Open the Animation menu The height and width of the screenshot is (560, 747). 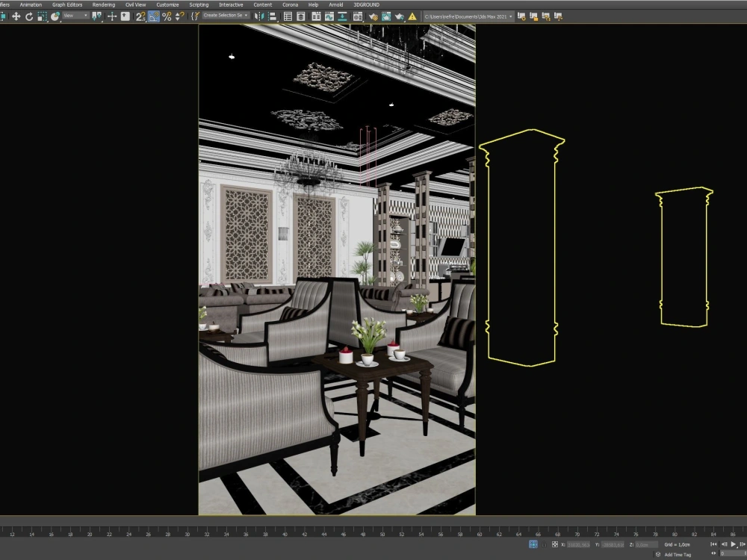click(x=31, y=4)
